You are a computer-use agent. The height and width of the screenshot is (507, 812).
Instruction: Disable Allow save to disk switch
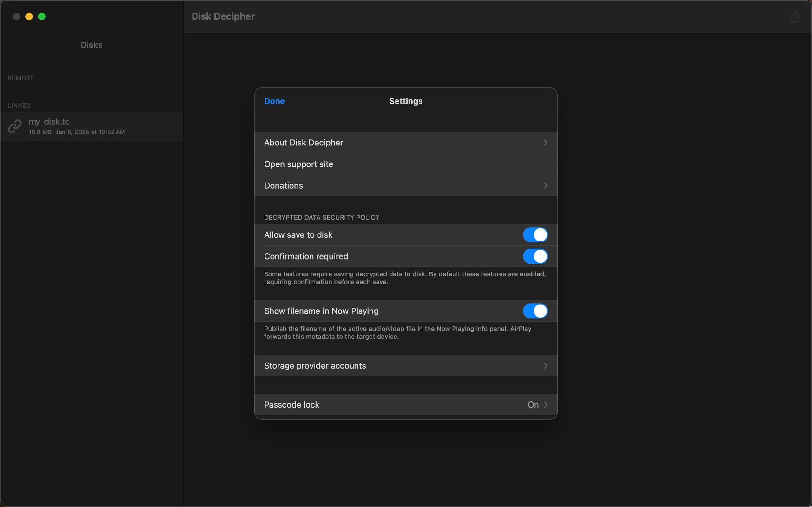(x=535, y=235)
